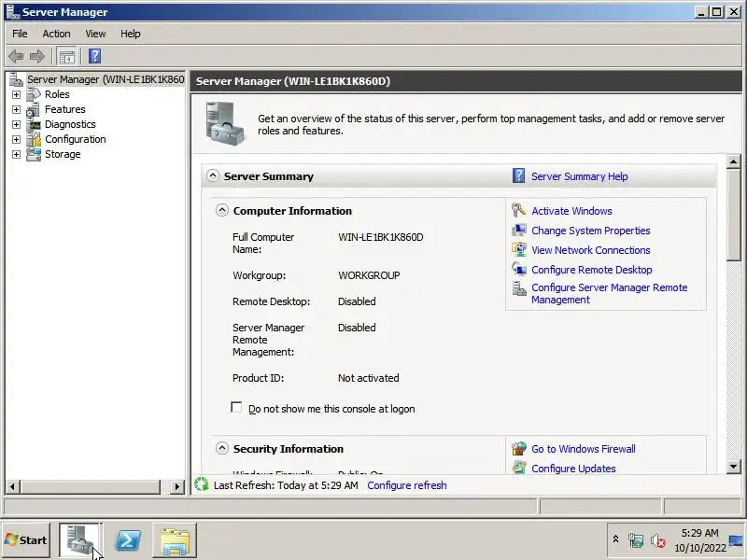Image resolution: width=747 pixels, height=560 pixels.
Task: Click the Configure refresh link
Action: coord(407,485)
